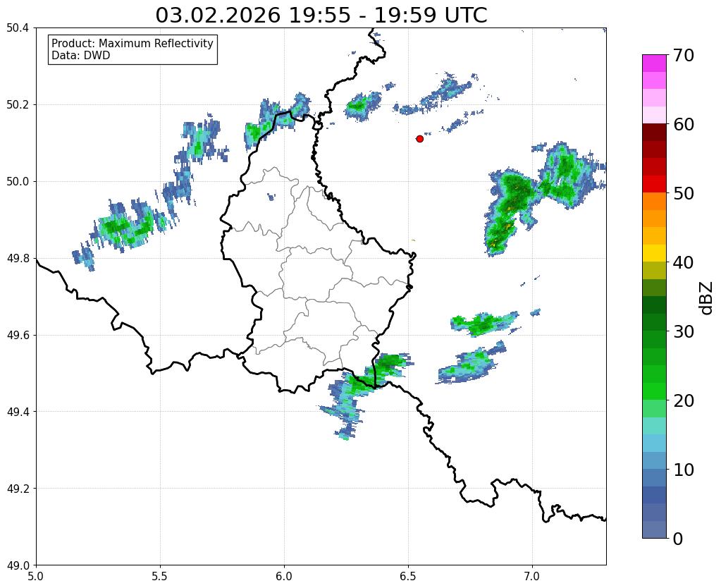Screen dimensions: 721x588
Task: Click the colorbar label "60"
Action: (x=683, y=124)
